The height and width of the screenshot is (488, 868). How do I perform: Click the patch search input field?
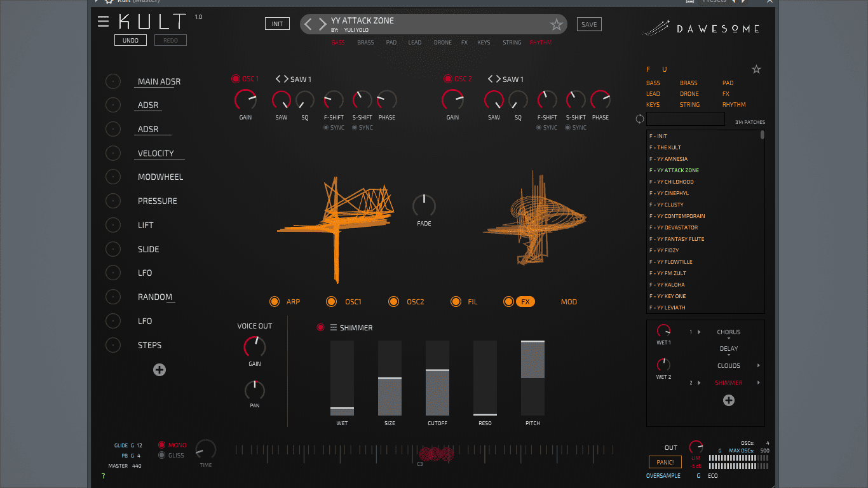tap(685, 119)
